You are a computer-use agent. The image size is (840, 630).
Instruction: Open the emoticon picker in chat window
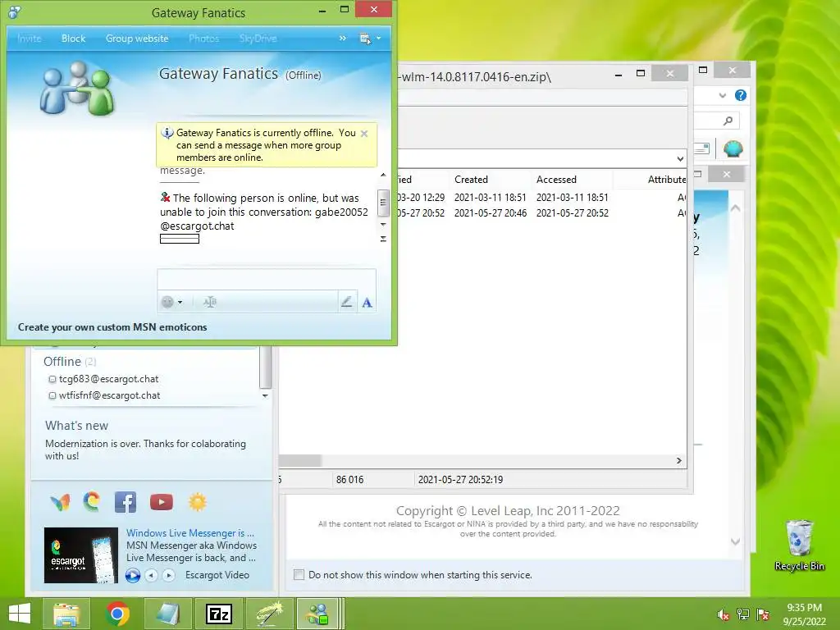167,302
